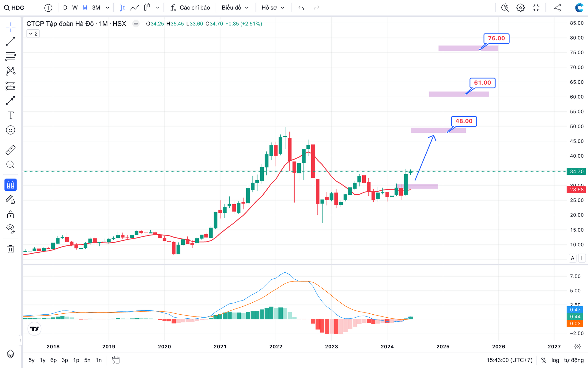Open symbol search for HDG
Viewport: 588px width, 368px height.
pos(14,8)
